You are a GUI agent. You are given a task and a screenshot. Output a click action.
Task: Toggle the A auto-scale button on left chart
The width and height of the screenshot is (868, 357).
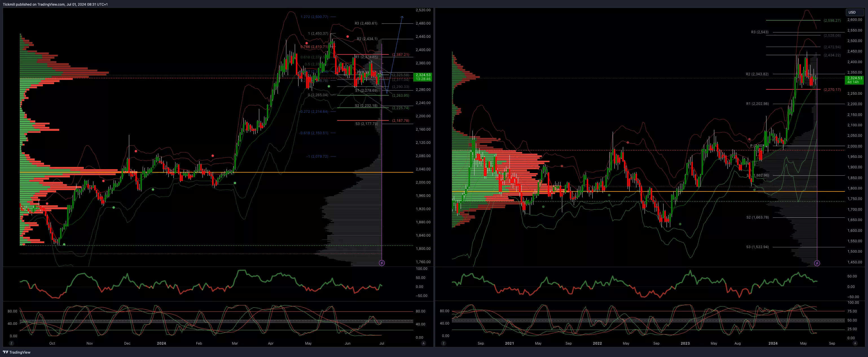coord(423,343)
